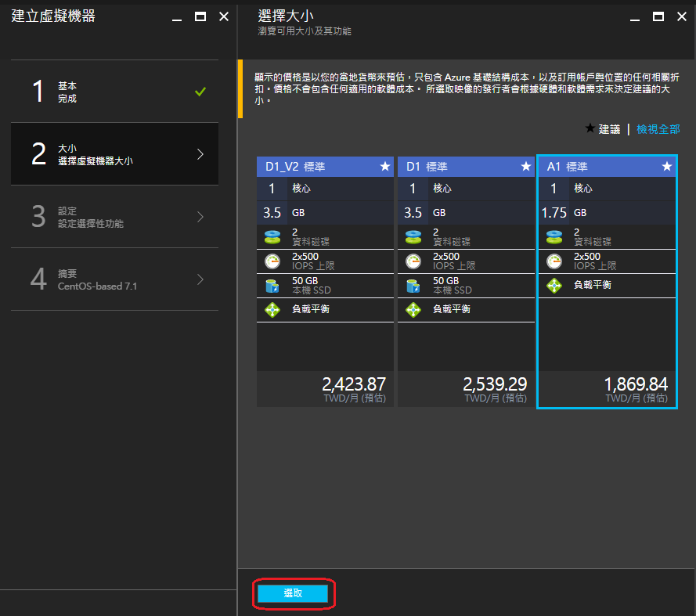
Task: Click the load balancing icon in D1_V2 card
Action: tap(272, 310)
